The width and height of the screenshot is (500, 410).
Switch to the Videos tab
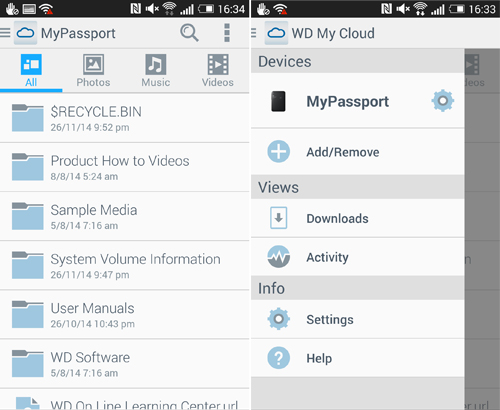218,71
